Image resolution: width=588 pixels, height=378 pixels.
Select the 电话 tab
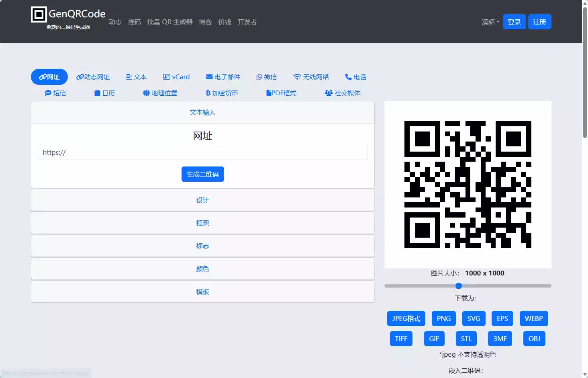[355, 77]
